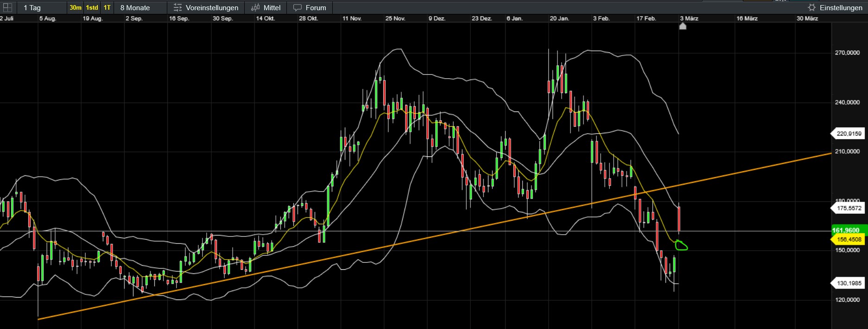Click the '28 Okt.' date label
868x329 pixels.
click(x=309, y=19)
